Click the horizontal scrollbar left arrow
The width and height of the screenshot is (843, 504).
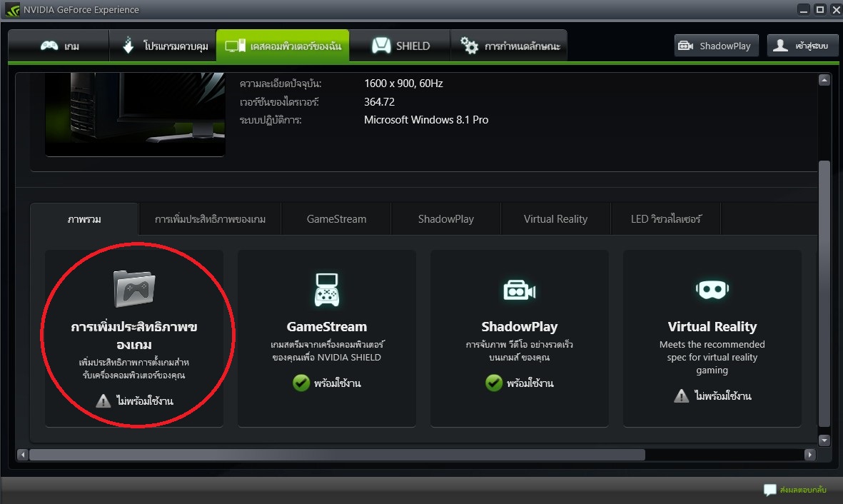click(23, 455)
